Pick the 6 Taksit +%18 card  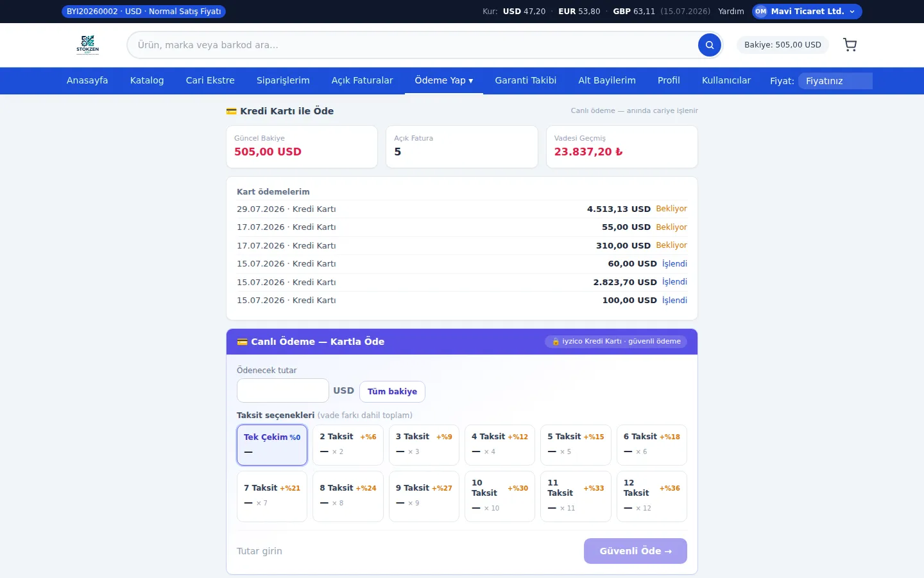click(652, 445)
